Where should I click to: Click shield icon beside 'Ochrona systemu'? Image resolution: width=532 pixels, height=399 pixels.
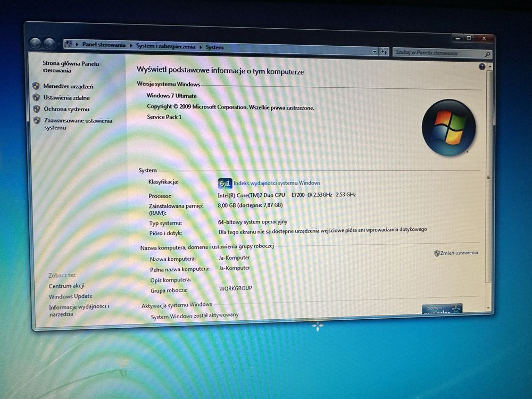pyautogui.click(x=37, y=109)
